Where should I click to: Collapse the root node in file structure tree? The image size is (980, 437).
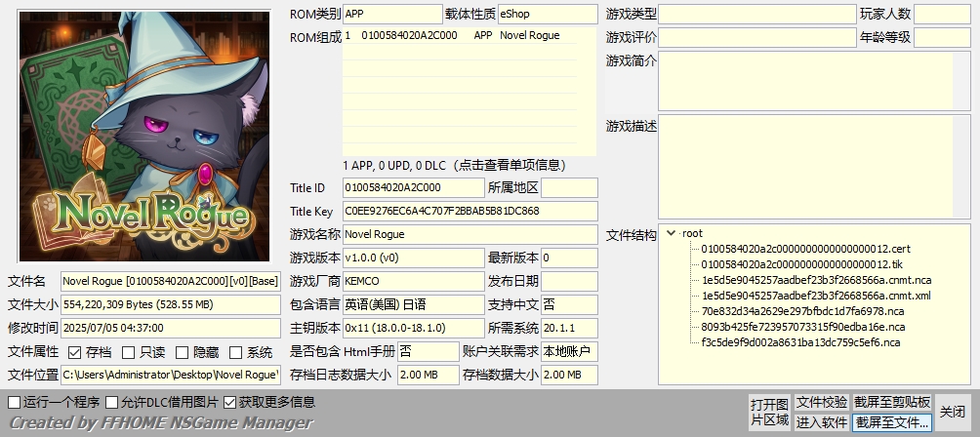click(x=671, y=233)
